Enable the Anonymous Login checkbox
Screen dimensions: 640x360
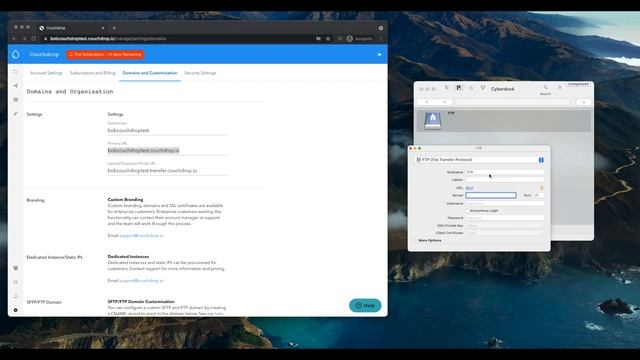pos(467,211)
